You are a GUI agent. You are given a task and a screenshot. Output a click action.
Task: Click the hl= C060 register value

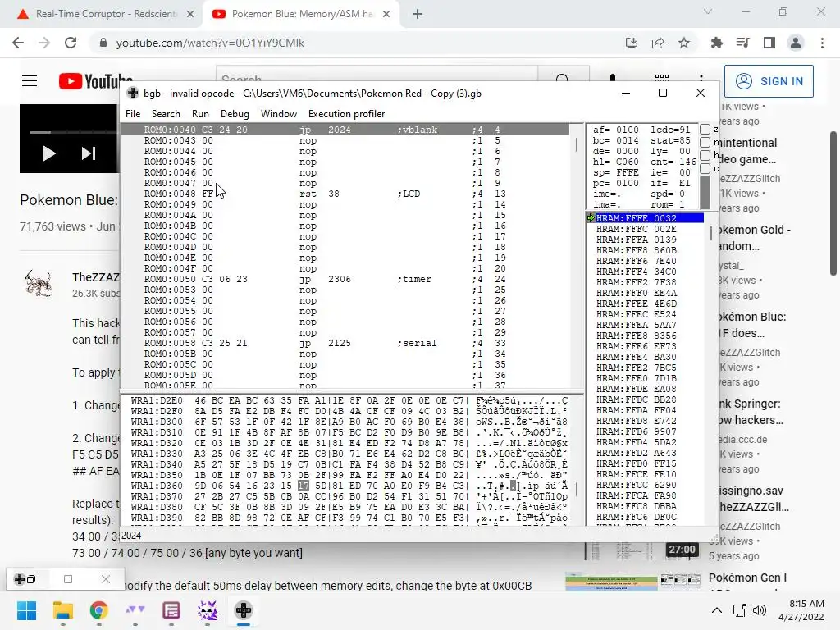[x=615, y=162]
